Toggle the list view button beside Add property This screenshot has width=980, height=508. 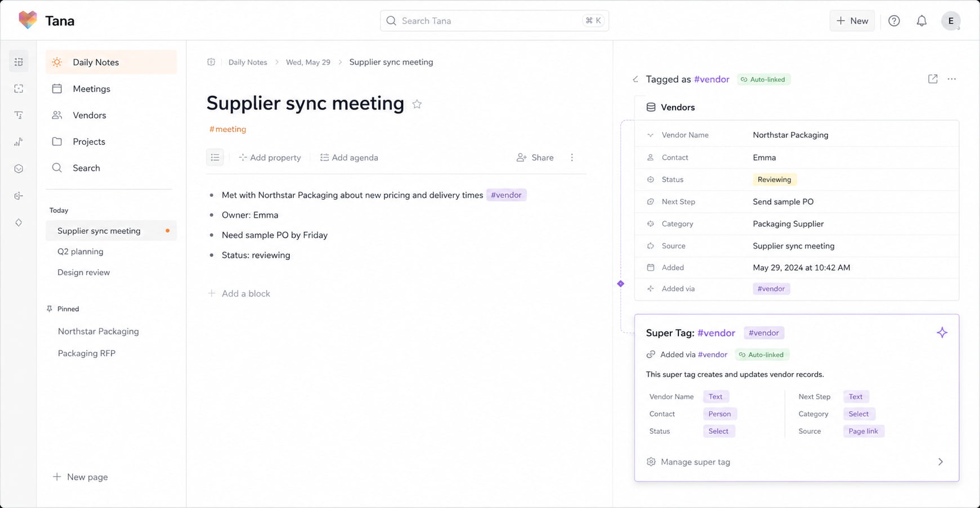coord(215,158)
